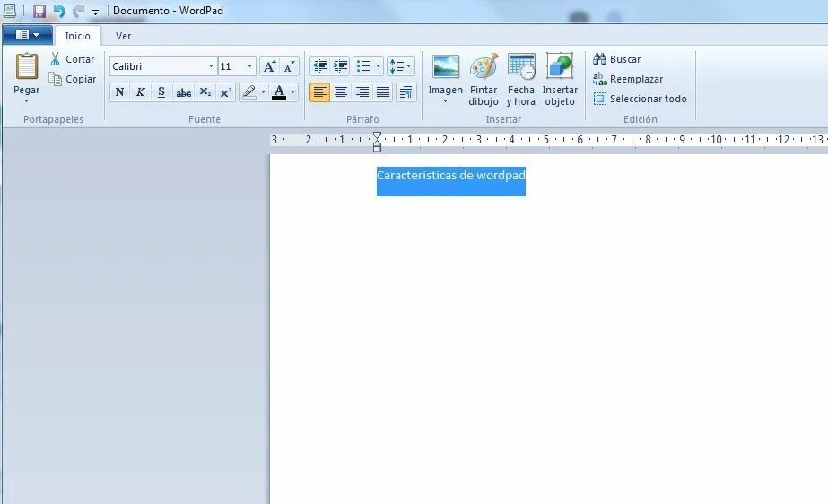The image size is (828, 504).
Task: Click Reemplazar to replace text
Action: point(628,79)
